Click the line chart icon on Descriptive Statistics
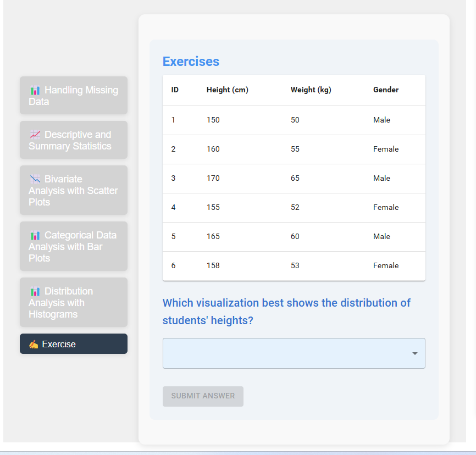Screen dimensions: 476x455 [35, 135]
